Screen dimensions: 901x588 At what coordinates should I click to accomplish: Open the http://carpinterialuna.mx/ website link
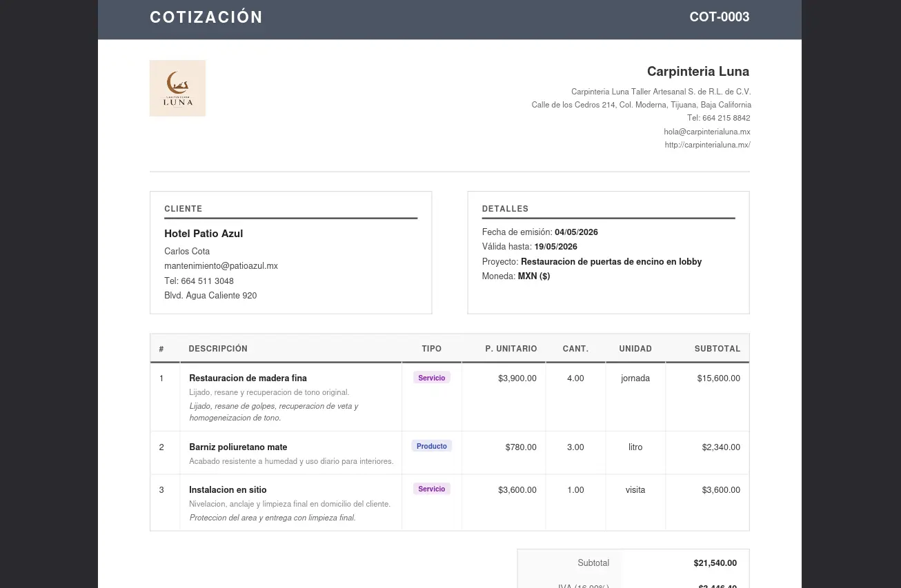(707, 145)
